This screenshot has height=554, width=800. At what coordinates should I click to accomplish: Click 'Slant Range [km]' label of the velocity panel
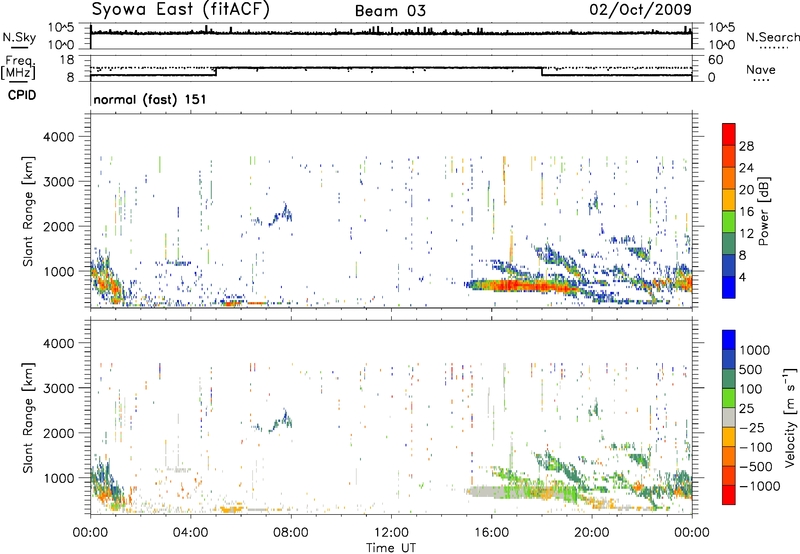pyautogui.click(x=28, y=417)
